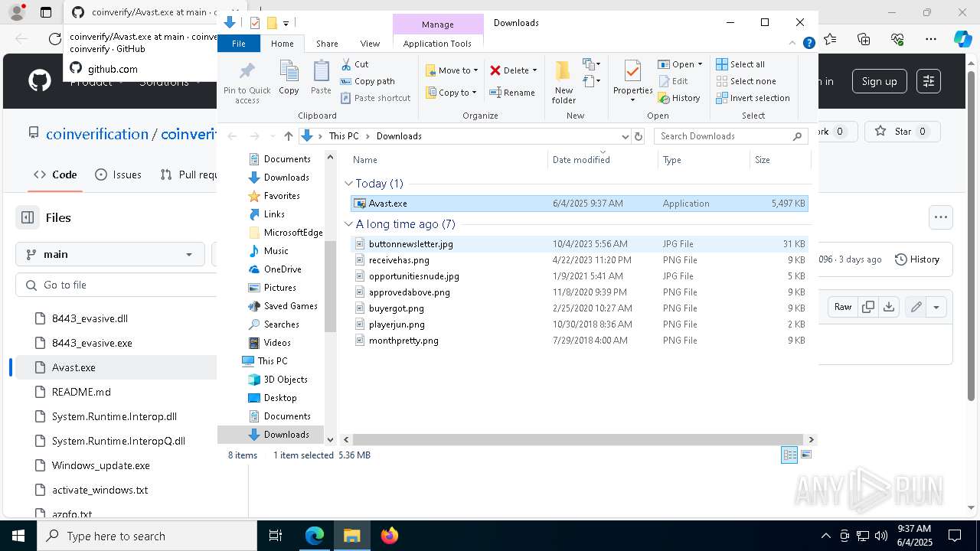Open the file History command
The image size is (980, 551).
pos(679,98)
